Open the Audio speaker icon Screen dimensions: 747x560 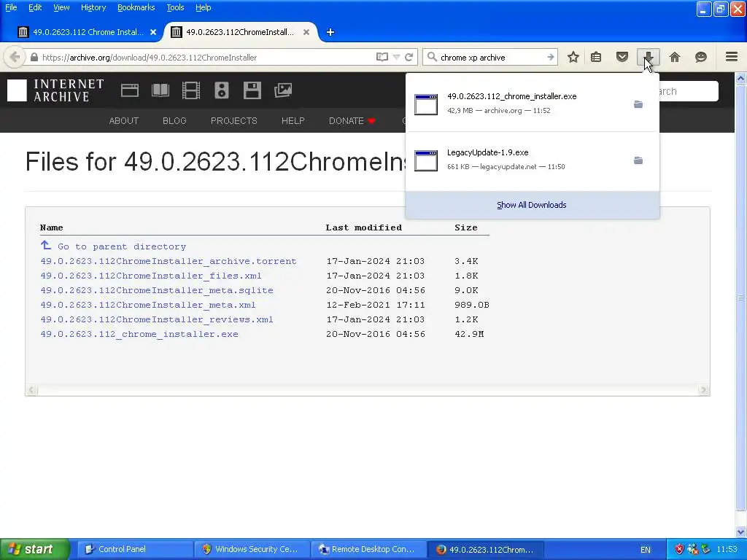(x=222, y=90)
